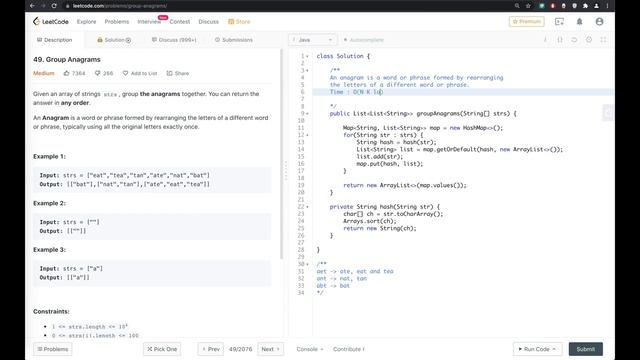The image size is (640, 360).
Task: Open the playground icon in header
Action: pyautogui.click(x=559, y=22)
